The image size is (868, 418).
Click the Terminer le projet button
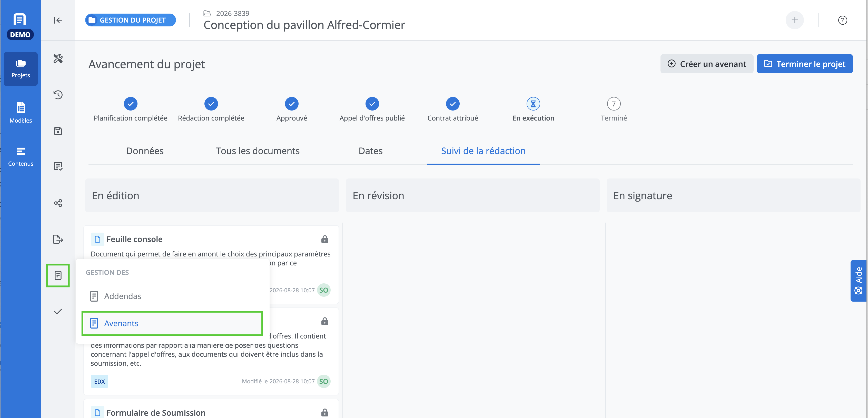pyautogui.click(x=804, y=64)
